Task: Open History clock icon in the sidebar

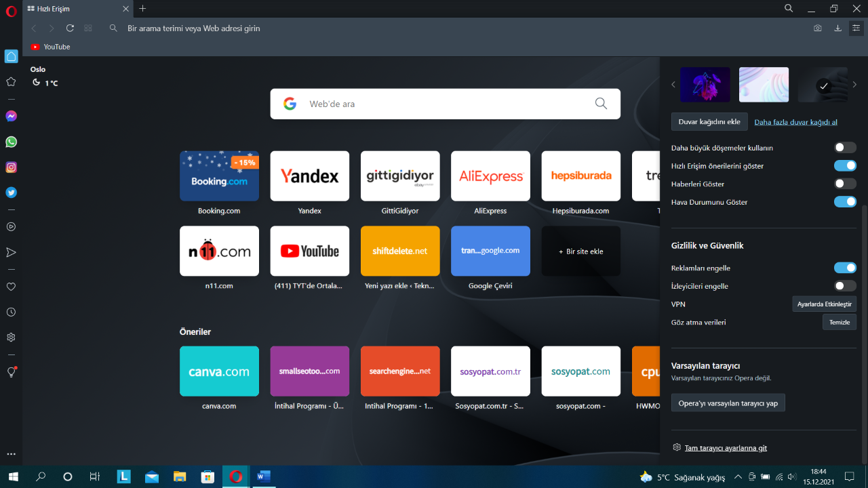Action: 11,312
